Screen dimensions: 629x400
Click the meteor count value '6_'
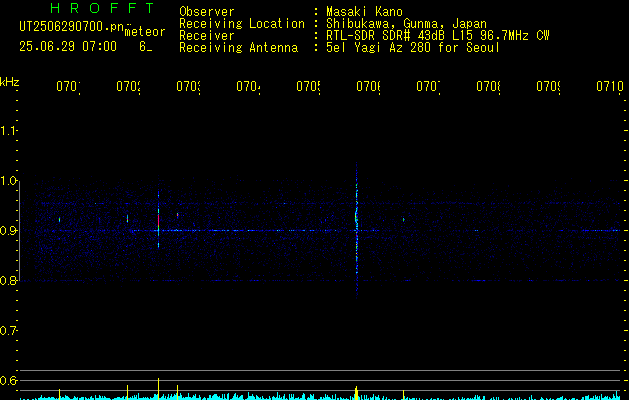[145, 47]
